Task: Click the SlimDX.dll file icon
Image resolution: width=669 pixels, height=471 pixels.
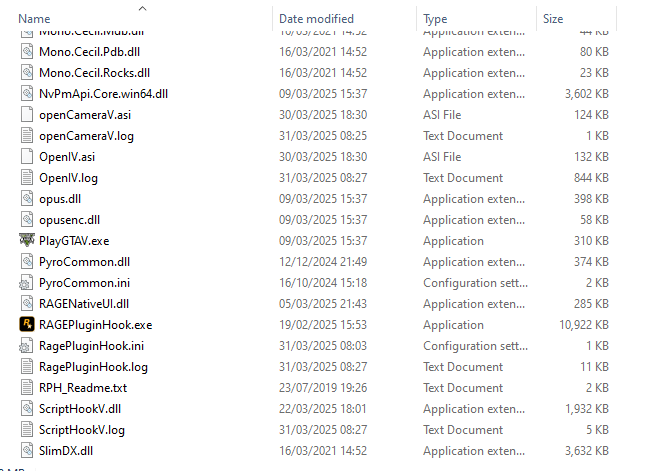Action: pyautogui.click(x=27, y=450)
